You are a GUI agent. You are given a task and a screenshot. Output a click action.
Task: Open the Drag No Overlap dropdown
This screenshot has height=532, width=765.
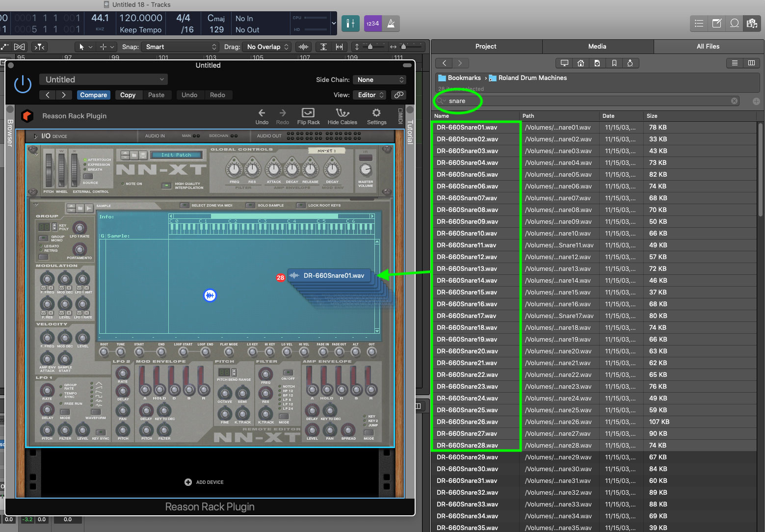click(x=266, y=47)
